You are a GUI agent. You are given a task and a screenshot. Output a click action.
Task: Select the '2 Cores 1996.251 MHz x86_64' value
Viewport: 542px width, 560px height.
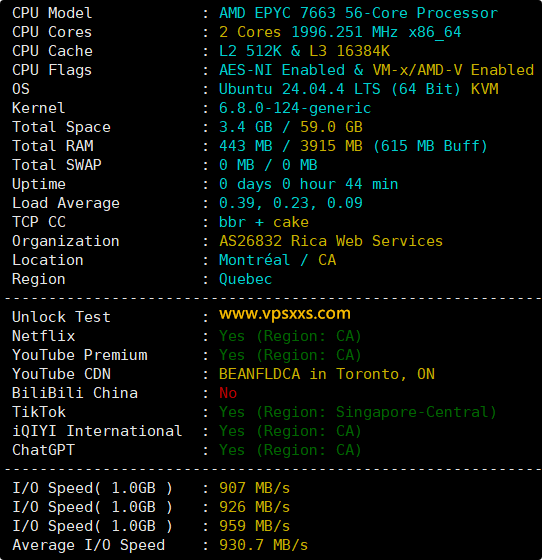point(340,32)
